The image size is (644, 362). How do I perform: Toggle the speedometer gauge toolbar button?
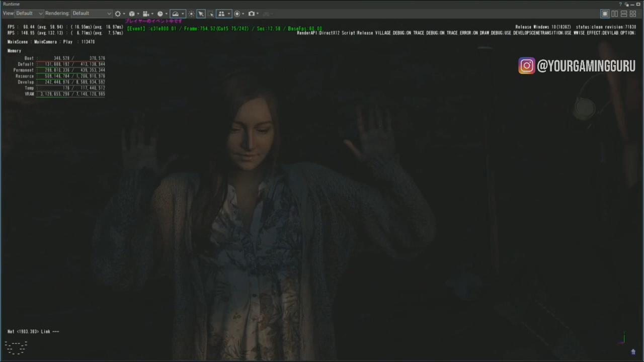[x=175, y=14]
